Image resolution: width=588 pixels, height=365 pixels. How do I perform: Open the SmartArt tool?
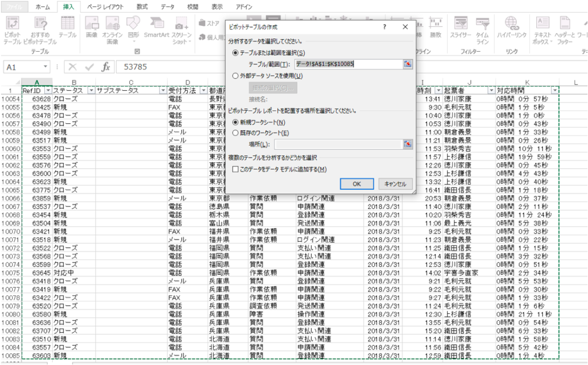pyautogui.click(x=156, y=29)
